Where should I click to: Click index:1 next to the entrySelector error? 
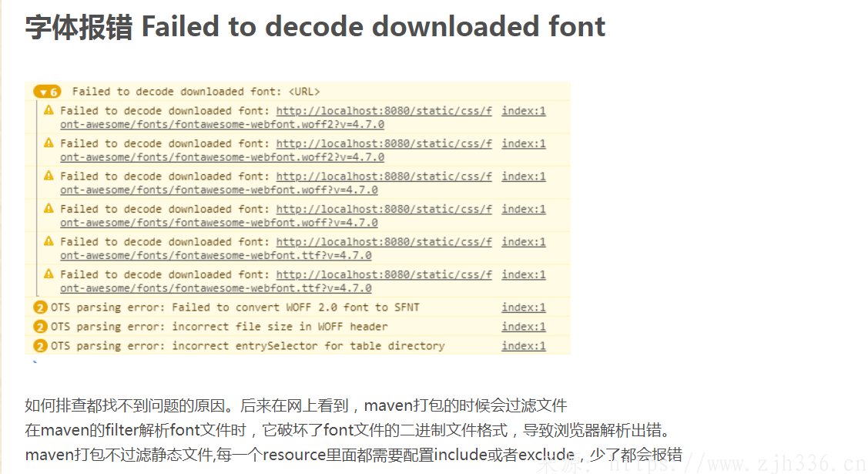tap(524, 346)
